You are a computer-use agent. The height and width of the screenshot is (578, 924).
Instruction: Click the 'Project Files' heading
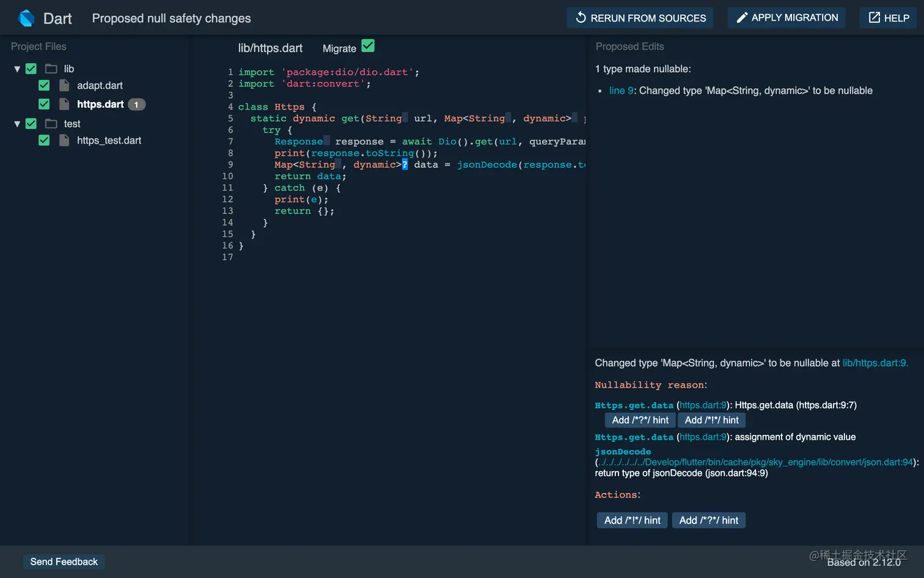pyautogui.click(x=38, y=46)
